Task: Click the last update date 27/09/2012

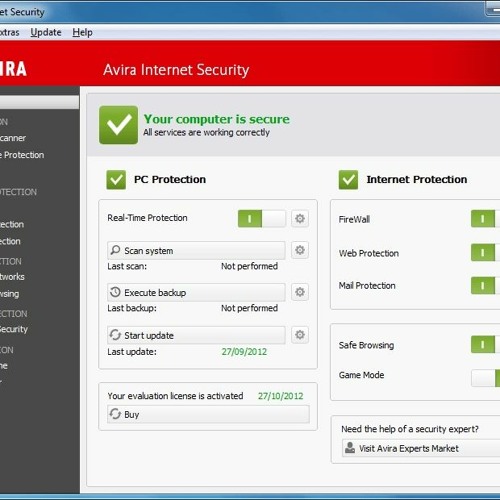Action: (x=244, y=352)
